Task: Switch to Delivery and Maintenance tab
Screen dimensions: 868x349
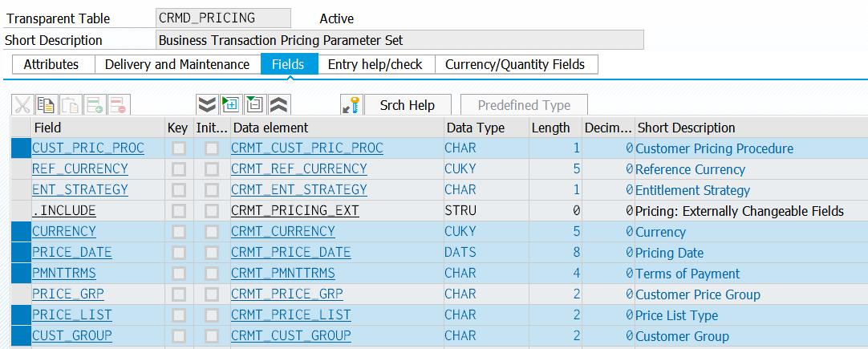Action: tap(177, 64)
